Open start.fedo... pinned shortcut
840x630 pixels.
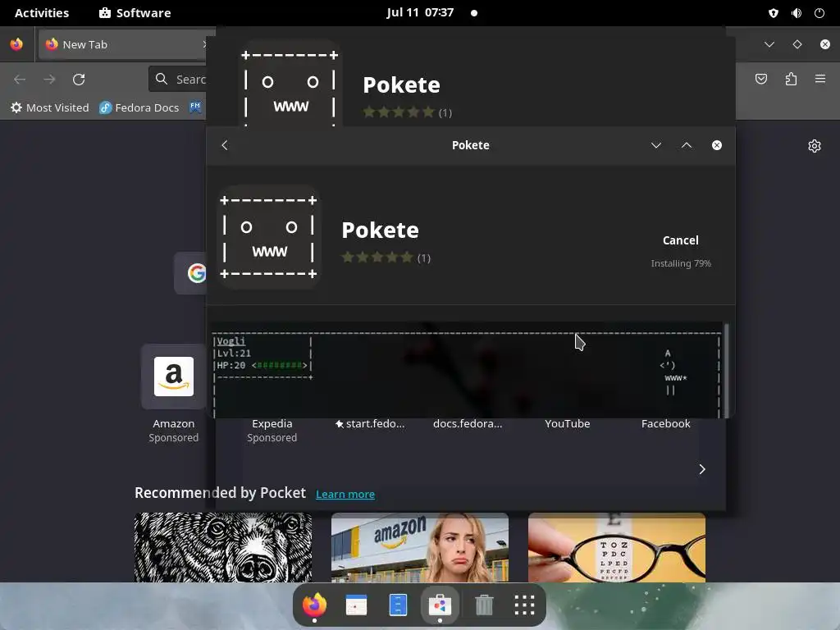pos(370,423)
